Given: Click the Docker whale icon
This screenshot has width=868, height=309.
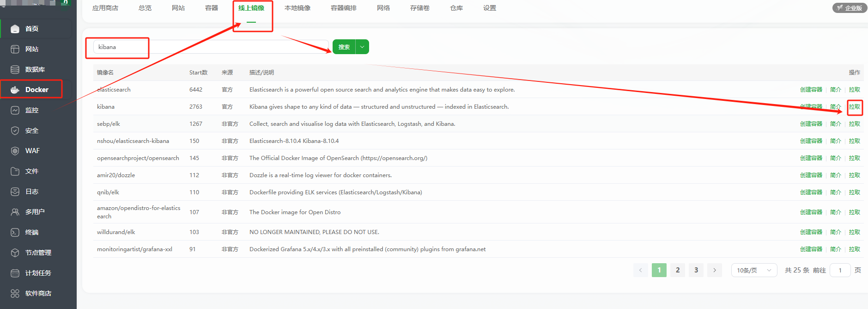Looking at the screenshot, I should (x=15, y=90).
